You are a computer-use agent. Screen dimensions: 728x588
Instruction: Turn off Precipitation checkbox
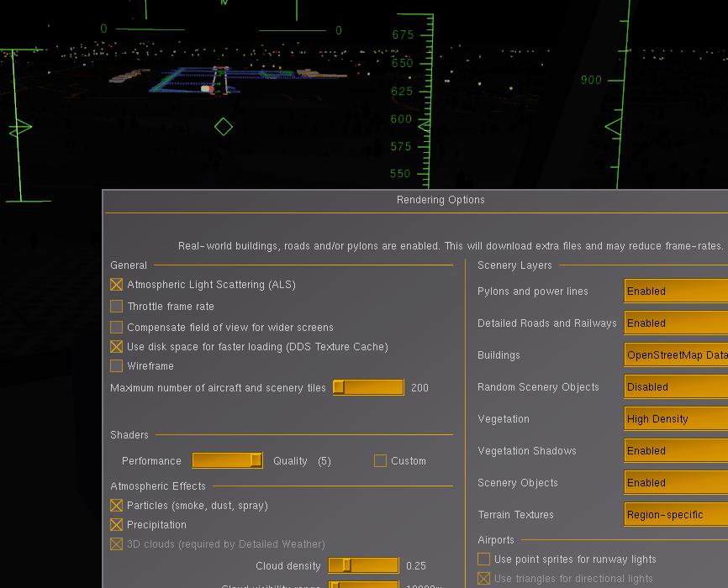tap(117, 525)
